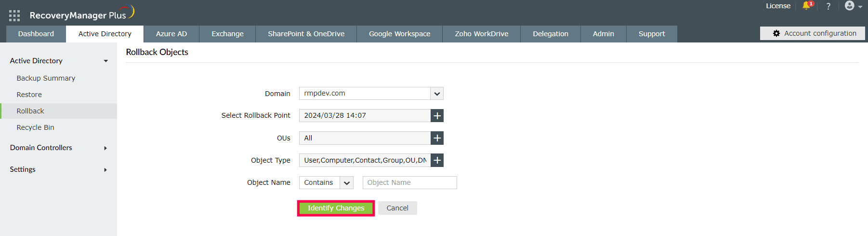Click the plus icon beside OUs field

point(437,138)
